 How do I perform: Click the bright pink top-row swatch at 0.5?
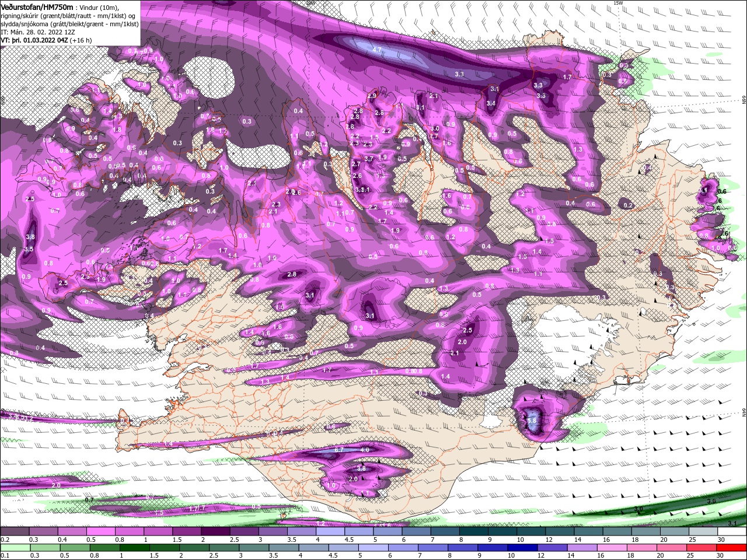[100, 532]
